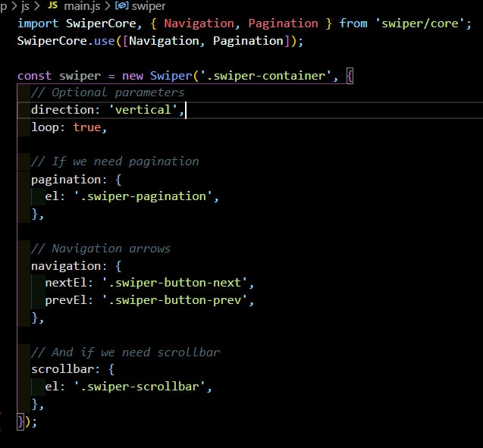Viewport: 483px width, 448px height.
Task: Click the '.swiper-scrollbar' string
Action: coord(140,387)
